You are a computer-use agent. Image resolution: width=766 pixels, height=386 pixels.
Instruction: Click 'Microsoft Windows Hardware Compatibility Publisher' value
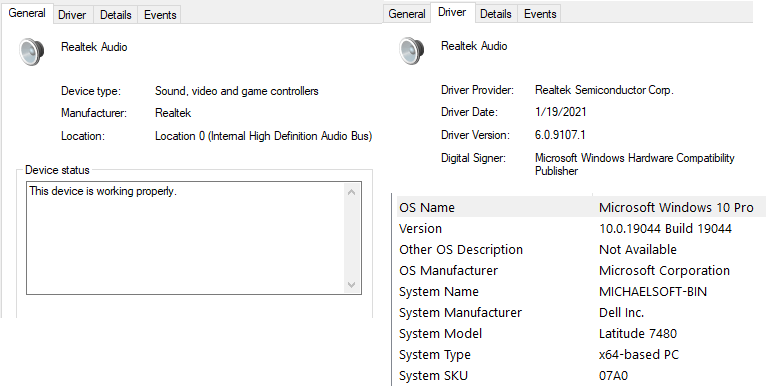[x=635, y=164]
